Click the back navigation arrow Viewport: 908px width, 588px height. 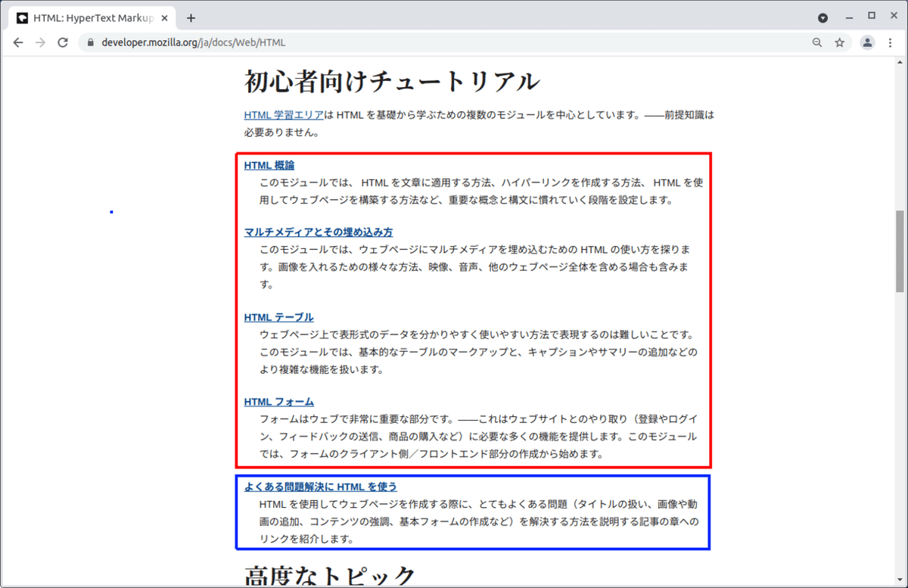click(18, 42)
